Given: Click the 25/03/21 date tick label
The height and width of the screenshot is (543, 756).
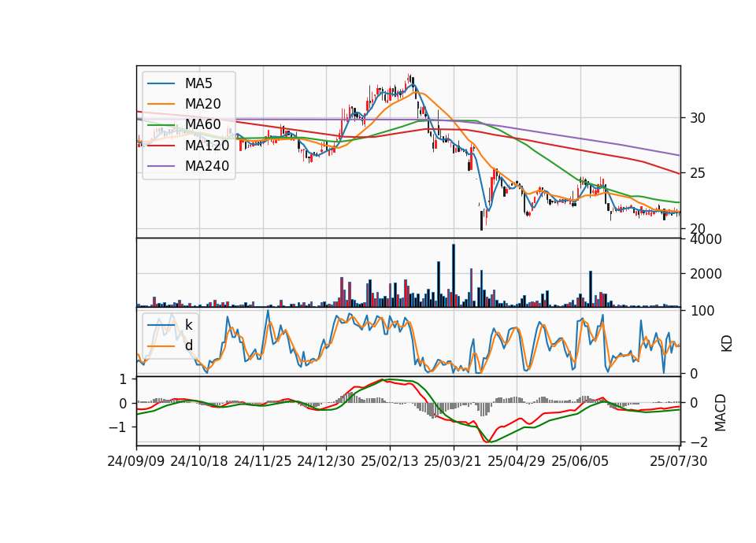Looking at the screenshot, I should point(453,461).
